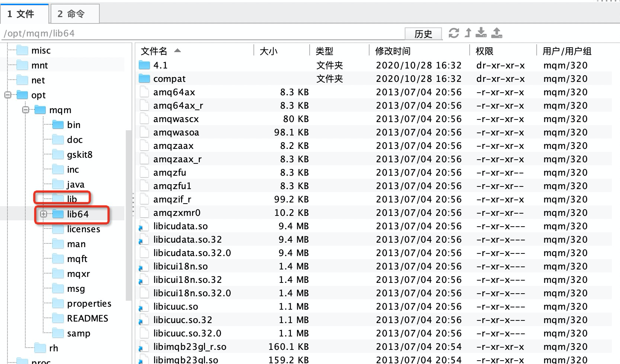620x364 pixels.
Task: Click the compat folder icon
Action: coord(144,78)
